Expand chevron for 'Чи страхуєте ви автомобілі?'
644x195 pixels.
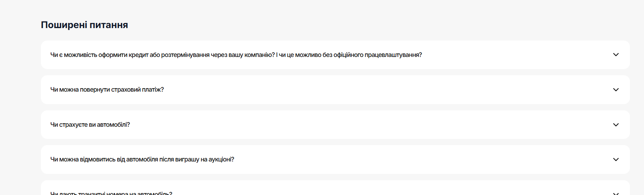(x=616, y=125)
